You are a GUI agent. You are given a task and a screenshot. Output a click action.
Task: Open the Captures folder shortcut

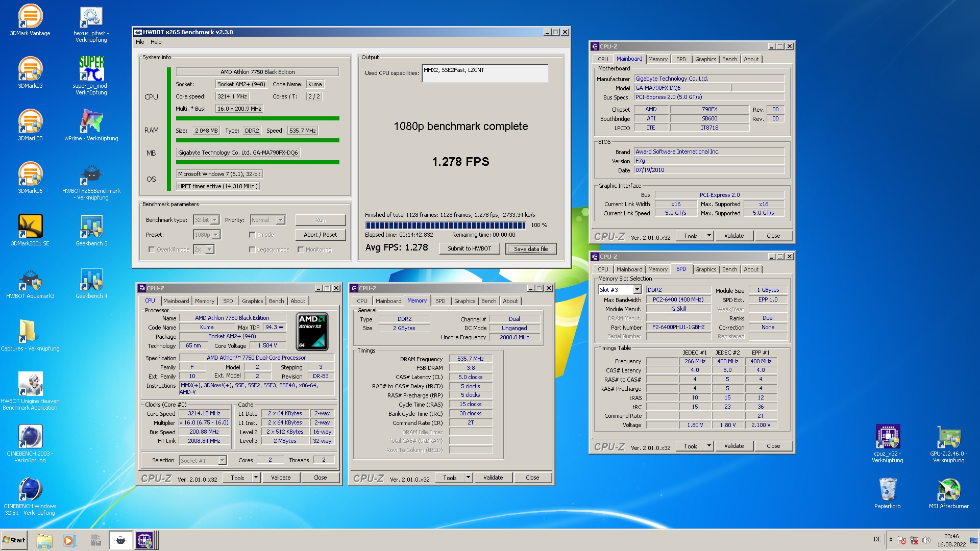[x=30, y=336]
